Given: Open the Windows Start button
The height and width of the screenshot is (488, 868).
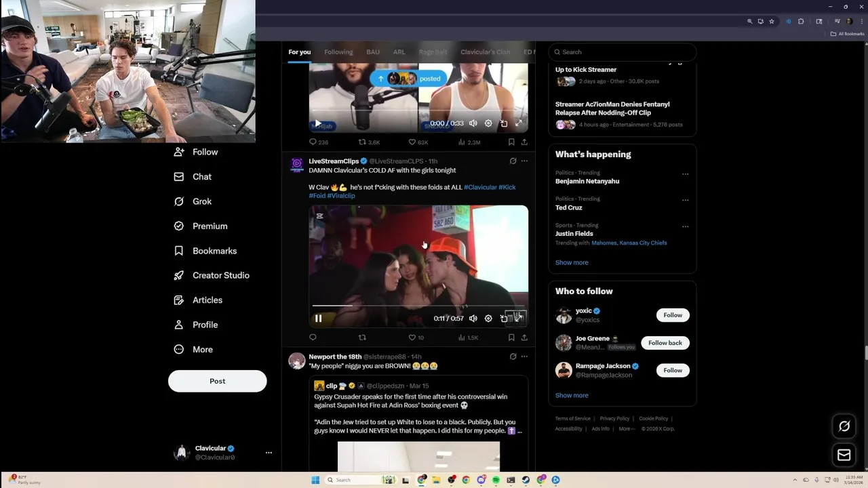Looking at the screenshot, I should coord(315,480).
